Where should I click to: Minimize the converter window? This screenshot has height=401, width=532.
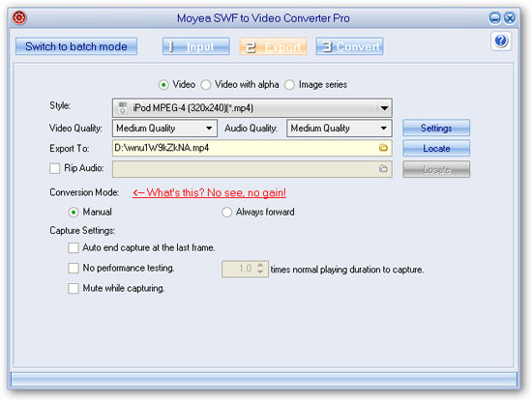click(494, 17)
